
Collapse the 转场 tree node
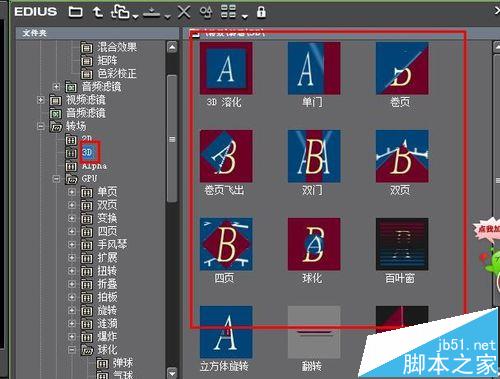41,126
